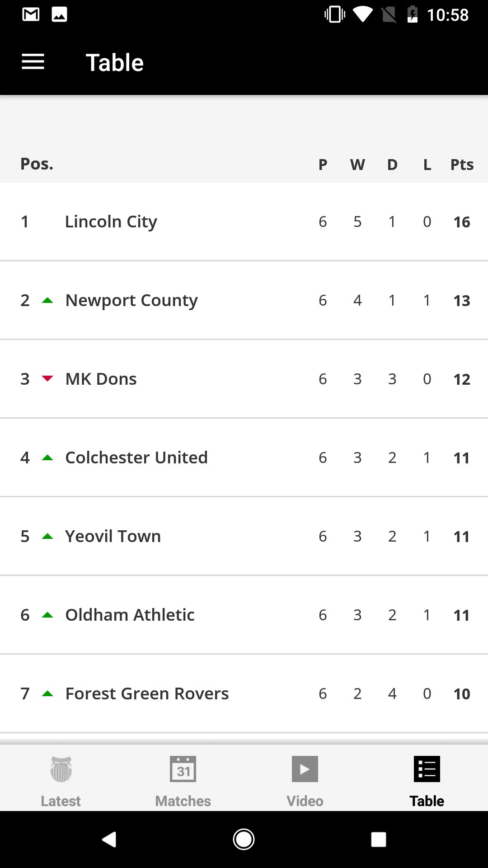The image size is (488, 868).
Task: Tap the Gmail notification icon
Action: [x=31, y=14]
